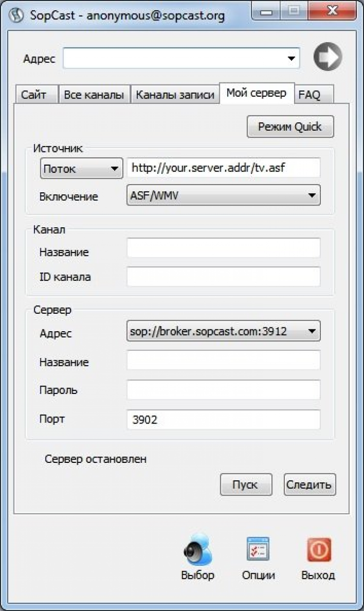Screen dimensions: 364x611
Task: Click the SopCast logo in the title bar
Action: point(17,16)
